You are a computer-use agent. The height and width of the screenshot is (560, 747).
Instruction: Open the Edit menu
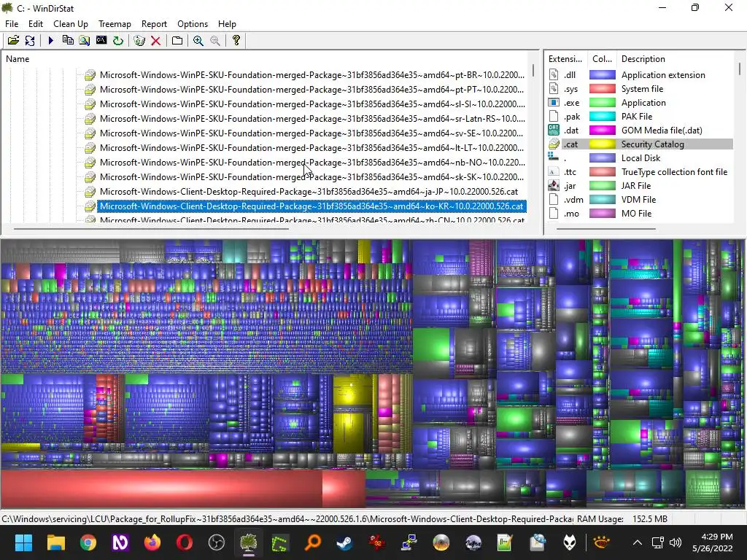pos(35,24)
